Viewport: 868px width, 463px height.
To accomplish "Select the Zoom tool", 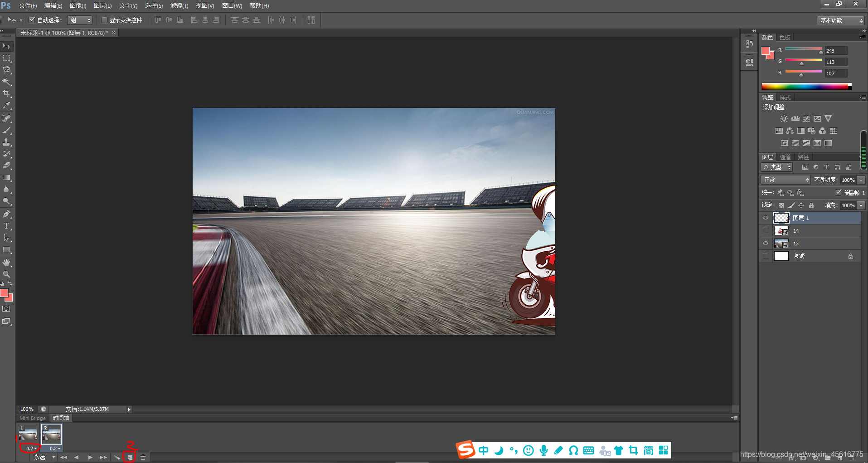I will tap(7, 274).
